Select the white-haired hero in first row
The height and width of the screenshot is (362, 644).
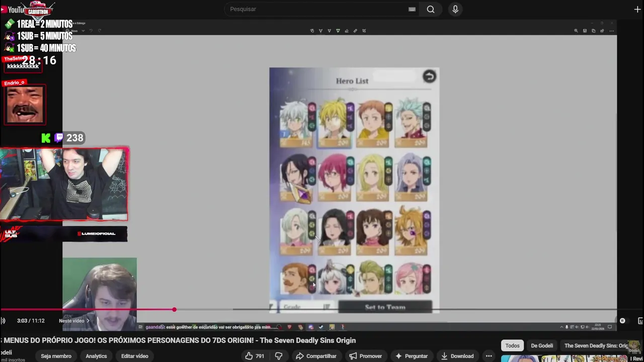(x=297, y=124)
